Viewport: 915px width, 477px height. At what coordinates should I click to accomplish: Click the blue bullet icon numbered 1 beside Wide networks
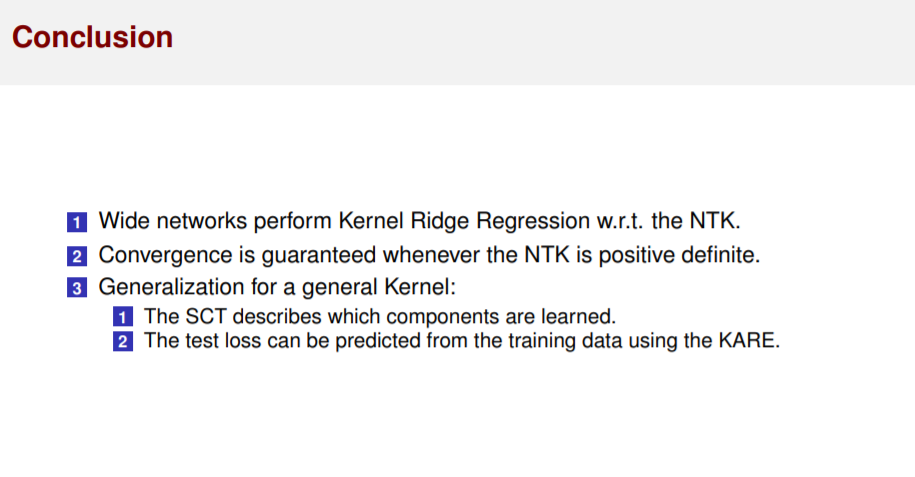[77, 222]
